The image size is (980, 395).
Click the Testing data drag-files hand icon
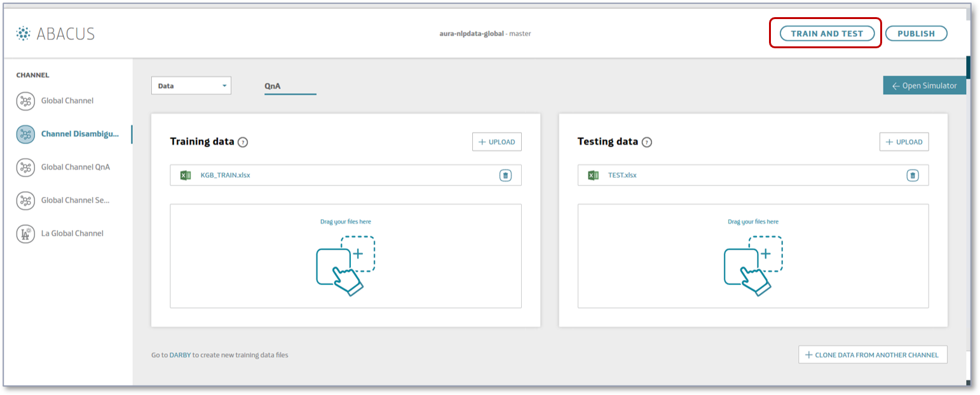pyautogui.click(x=752, y=265)
